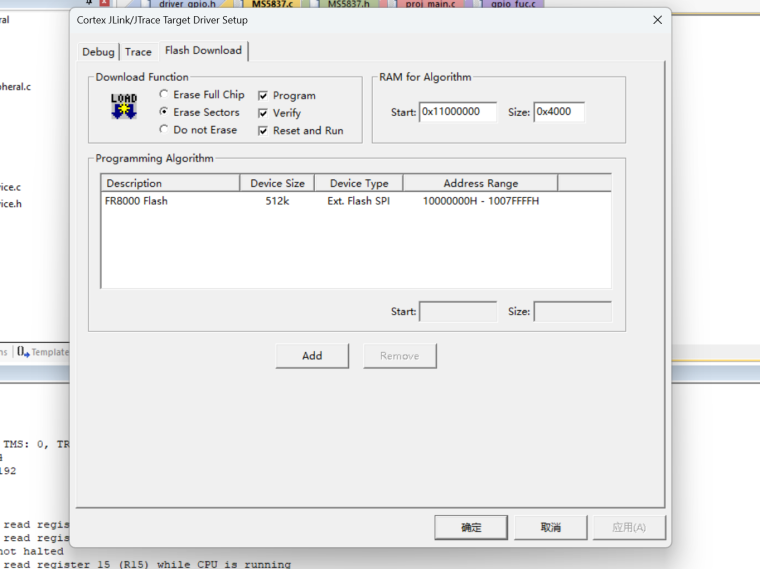Open the Trace tab
This screenshot has height=569, width=760.
click(x=138, y=52)
